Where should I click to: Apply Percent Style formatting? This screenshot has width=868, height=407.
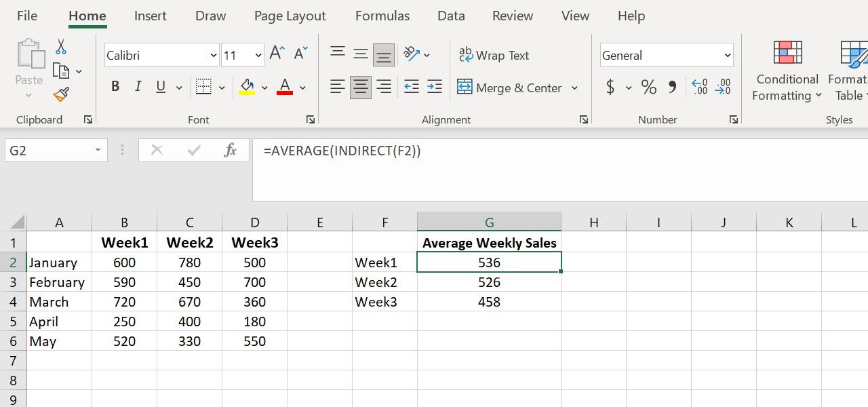[648, 87]
